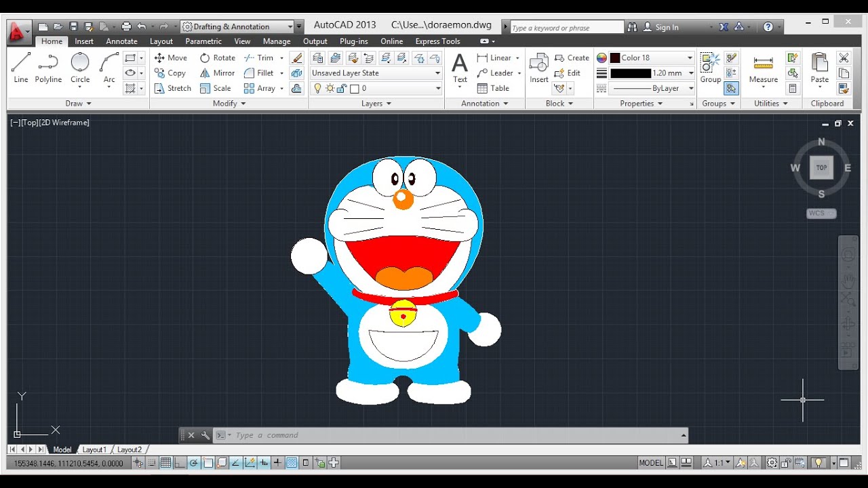868x488 pixels.
Task: Expand the Modify panel
Action: pos(229,104)
